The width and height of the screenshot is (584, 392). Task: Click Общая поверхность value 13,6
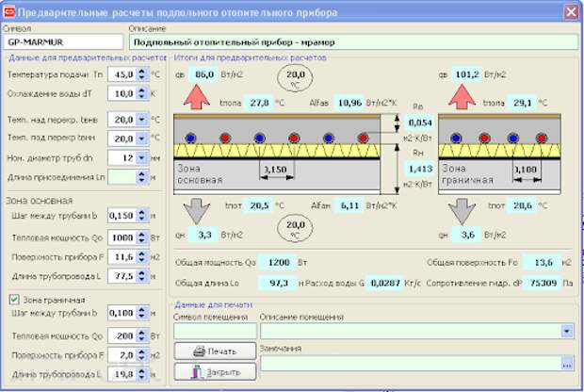543,262
